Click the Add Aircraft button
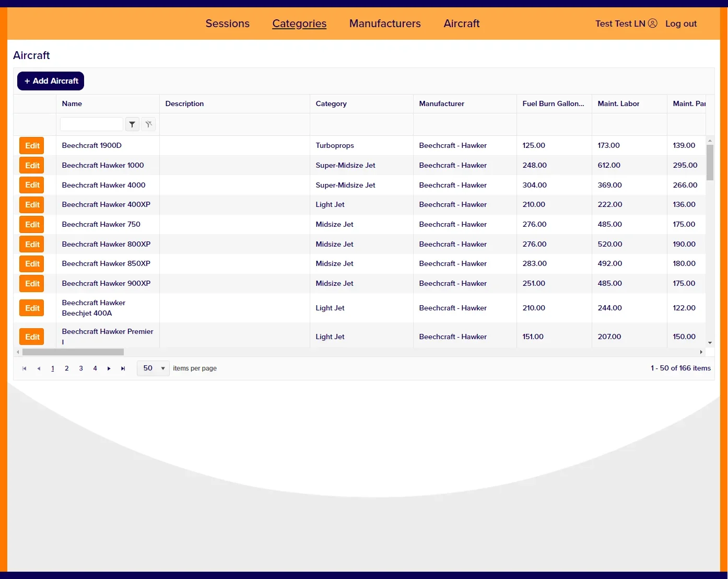 point(51,81)
